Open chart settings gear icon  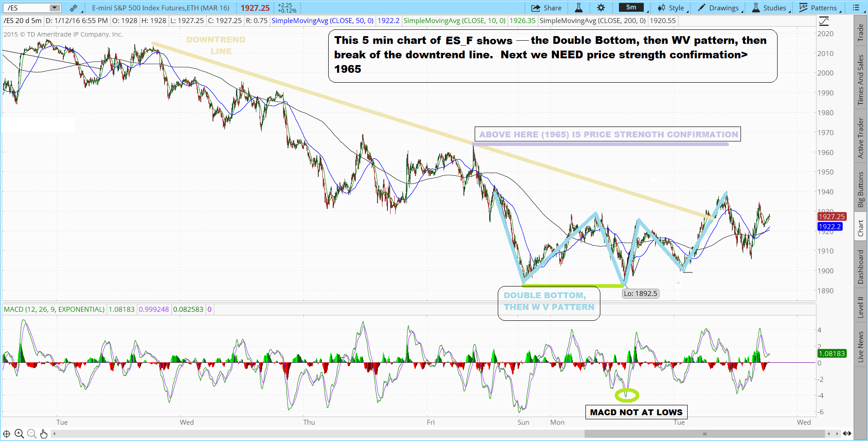[x=601, y=8]
